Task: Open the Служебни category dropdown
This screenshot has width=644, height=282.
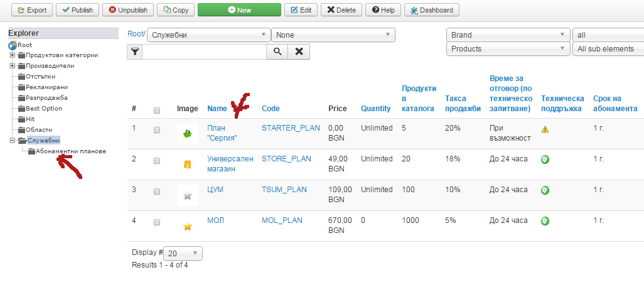Action: (208, 35)
